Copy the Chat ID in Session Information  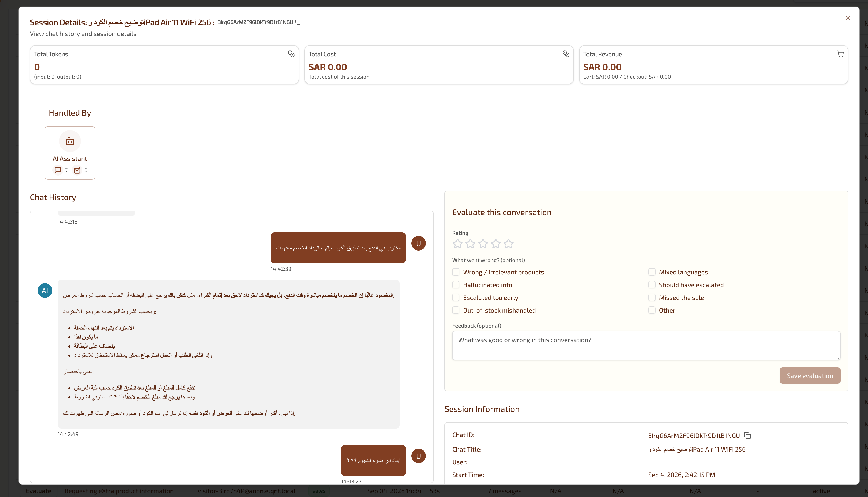click(747, 436)
